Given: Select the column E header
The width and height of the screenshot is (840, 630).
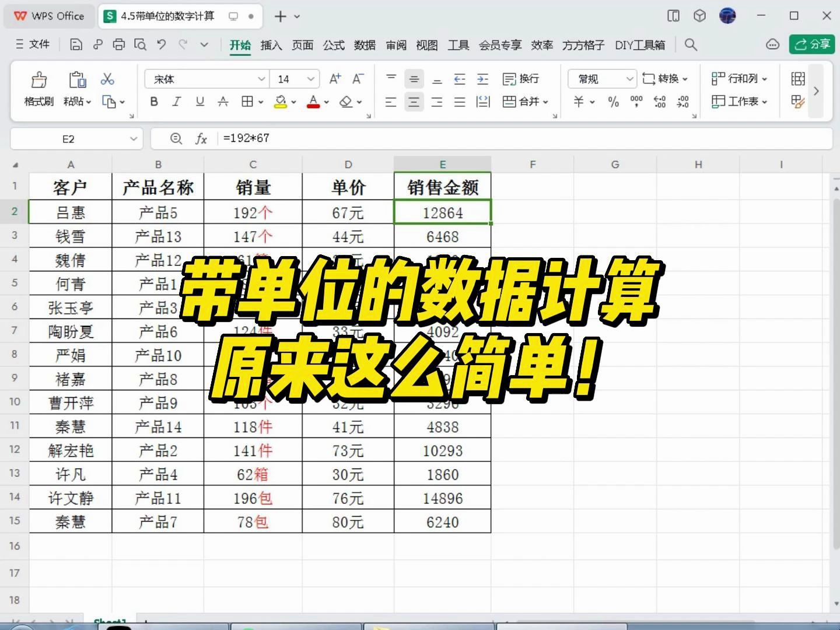Looking at the screenshot, I should (x=443, y=164).
